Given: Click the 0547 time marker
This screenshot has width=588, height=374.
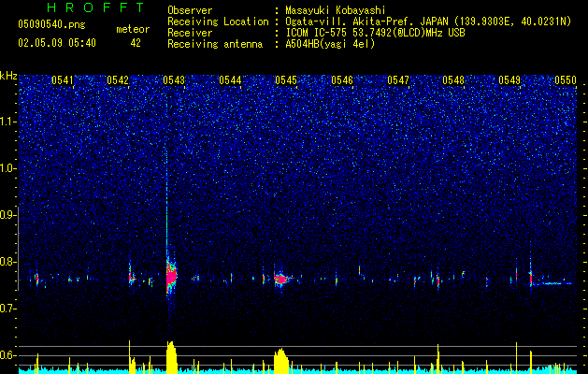Looking at the screenshot, I should tap(398, 79).
